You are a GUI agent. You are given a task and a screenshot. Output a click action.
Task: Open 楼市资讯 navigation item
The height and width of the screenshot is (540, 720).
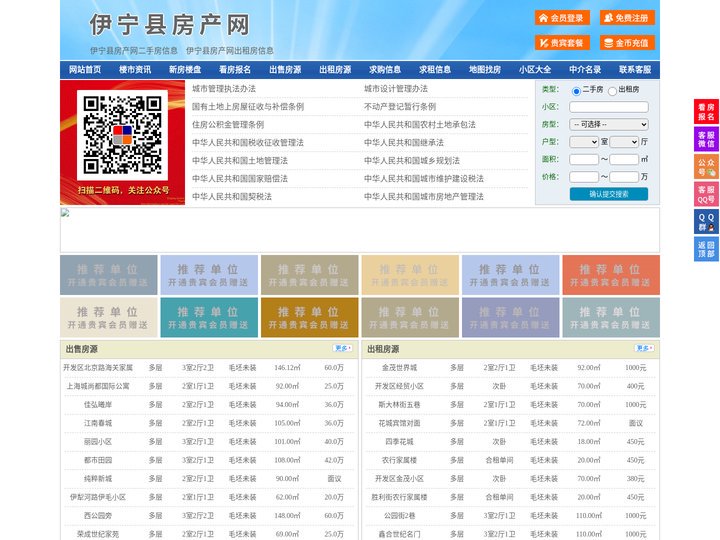pos(135,70)
